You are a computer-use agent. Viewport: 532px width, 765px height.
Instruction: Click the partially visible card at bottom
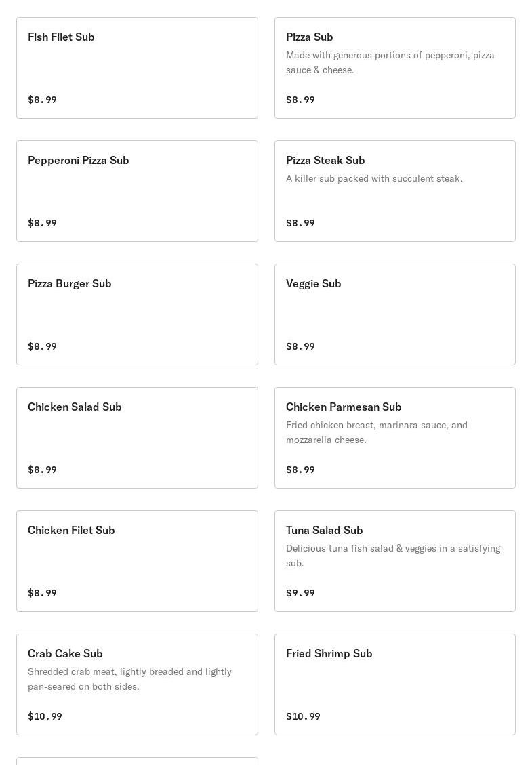(137, 761)
